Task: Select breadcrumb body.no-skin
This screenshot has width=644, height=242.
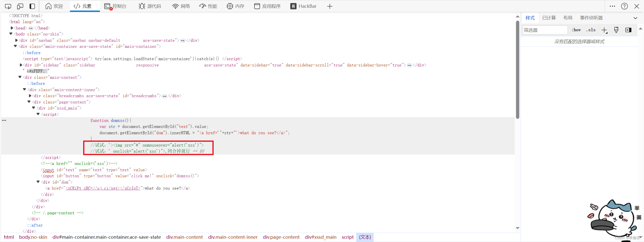Action: 33,237
